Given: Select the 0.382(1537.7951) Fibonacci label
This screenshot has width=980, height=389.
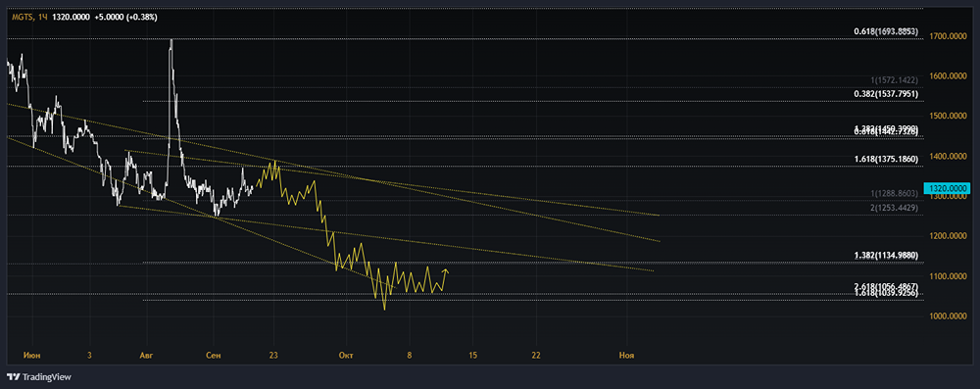Looking at the screenshot, I should pos(886,94).
